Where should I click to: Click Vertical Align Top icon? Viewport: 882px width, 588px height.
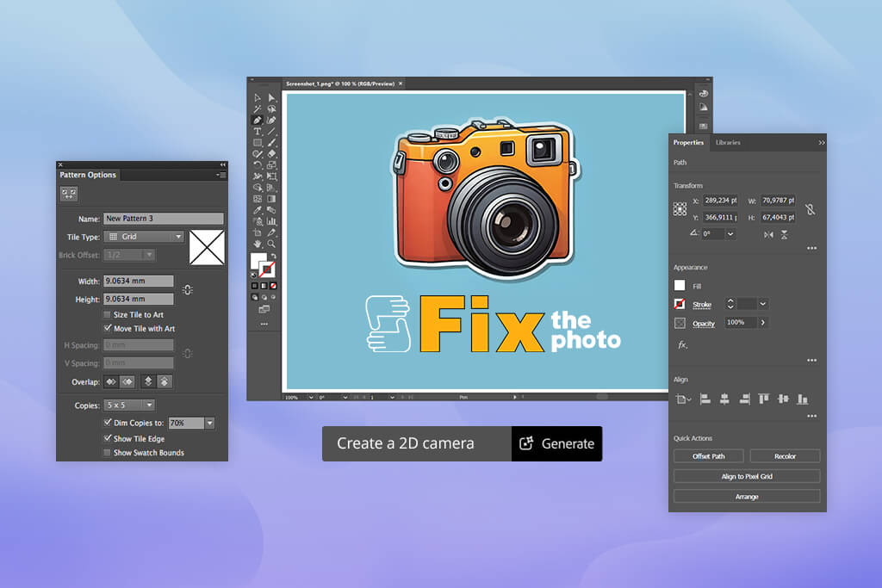click(x=763, y=399)
